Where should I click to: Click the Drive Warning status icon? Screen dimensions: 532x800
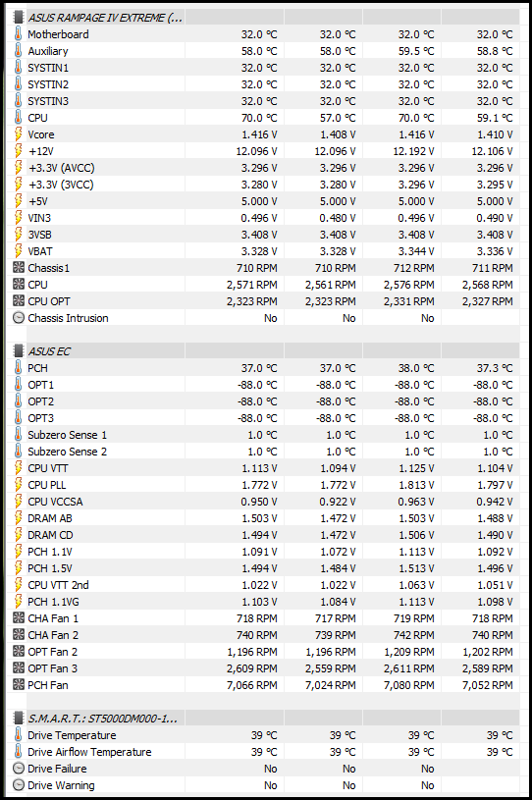pos(19,785)
